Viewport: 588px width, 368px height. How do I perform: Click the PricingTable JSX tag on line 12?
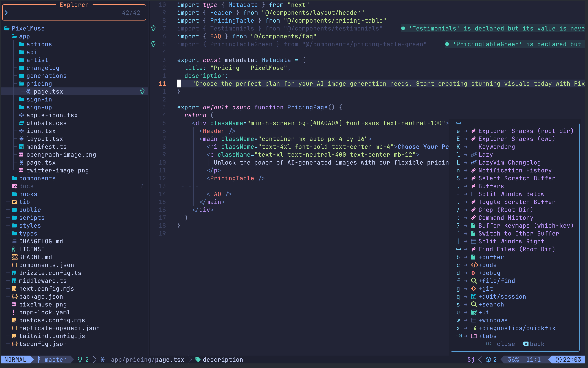(235, 178)
